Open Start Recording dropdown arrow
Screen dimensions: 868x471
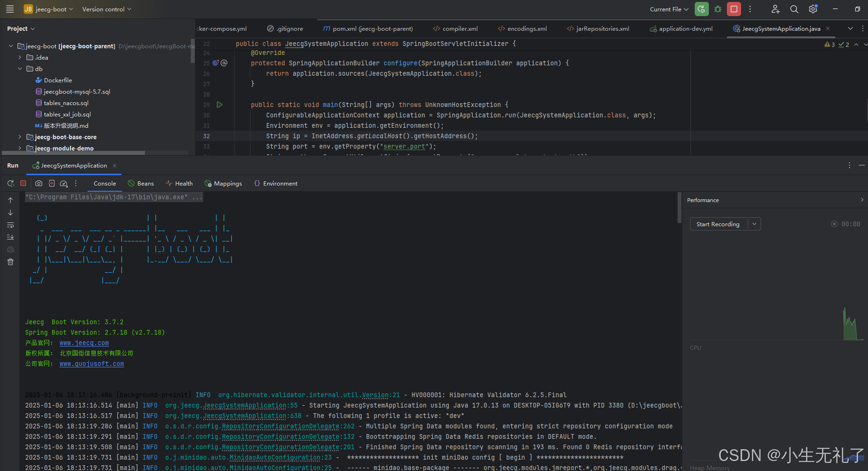click(754, 224)
